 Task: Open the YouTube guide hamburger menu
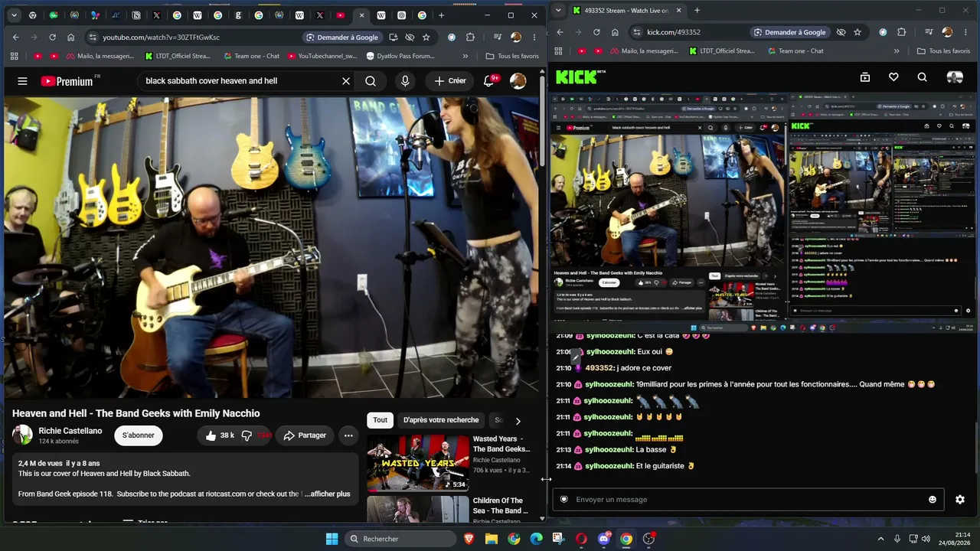coord(22,81)
